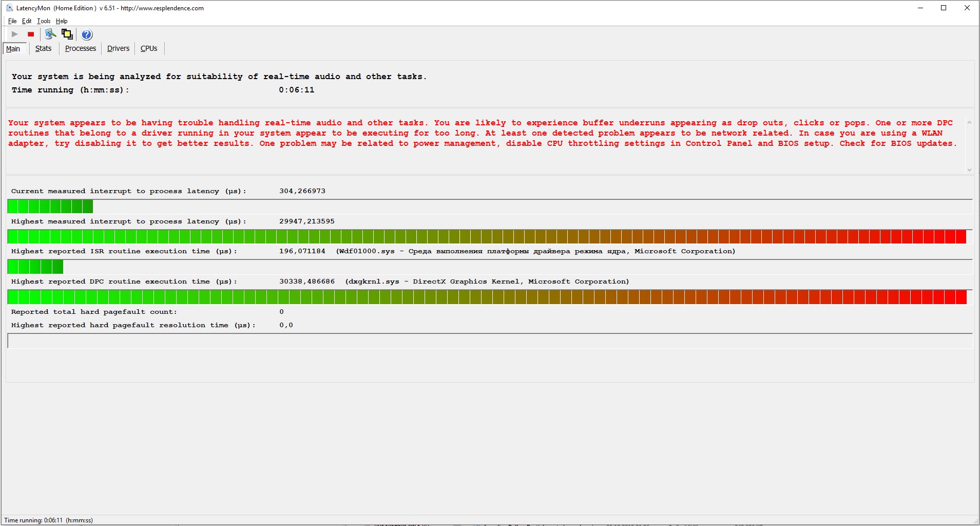980x526 pixels.
Task: Click the LatencyMon title bar app icon
Action: (x=9, y=8)
